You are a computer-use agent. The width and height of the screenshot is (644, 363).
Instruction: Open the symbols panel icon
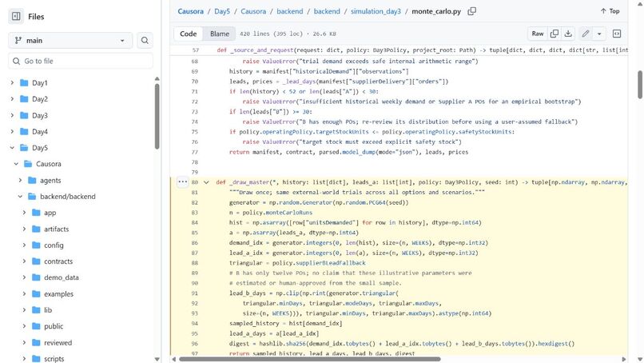click(617, 34)
